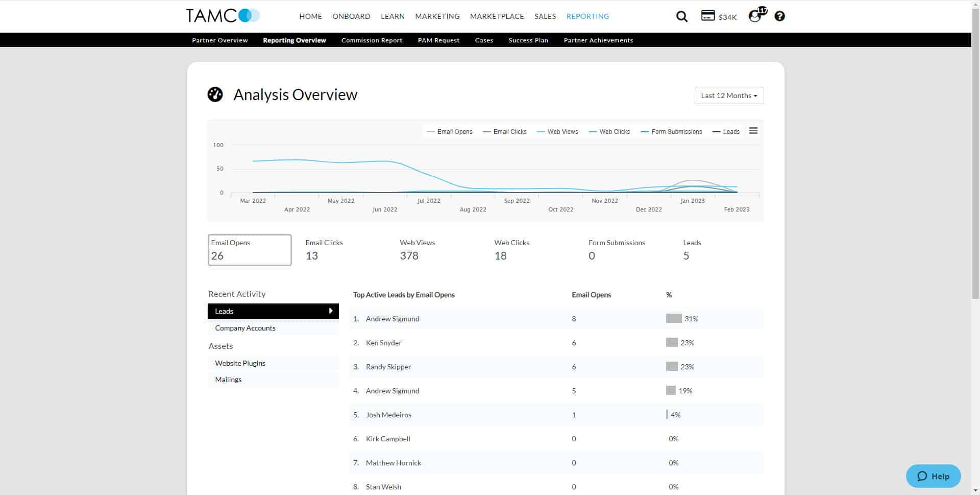Click the search magnifier icon
Viewport: 980px width, 495px height.
click(x=681, y=16)
